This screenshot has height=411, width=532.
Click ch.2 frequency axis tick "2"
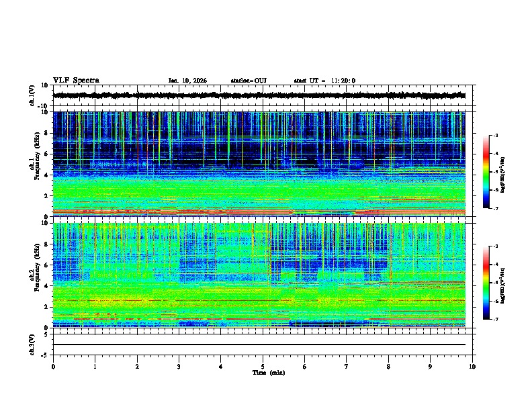click(x=46, y=307)
